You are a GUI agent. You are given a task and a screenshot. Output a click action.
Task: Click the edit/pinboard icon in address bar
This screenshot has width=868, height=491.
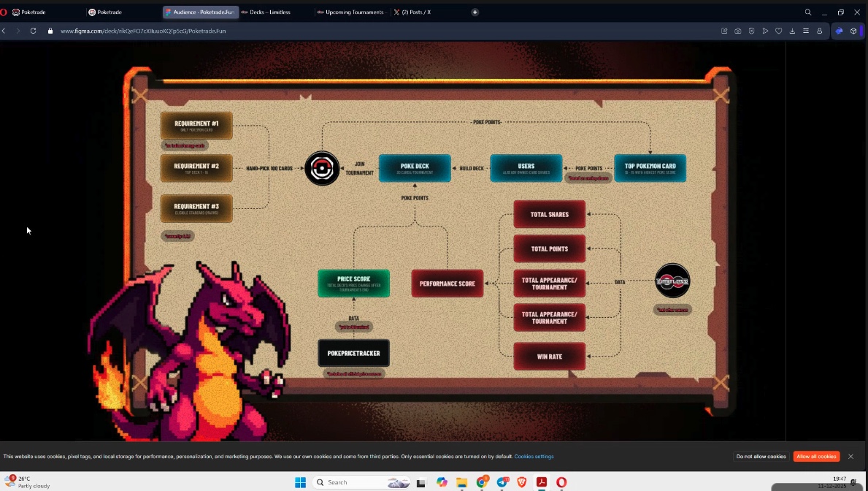click(724, 31)
